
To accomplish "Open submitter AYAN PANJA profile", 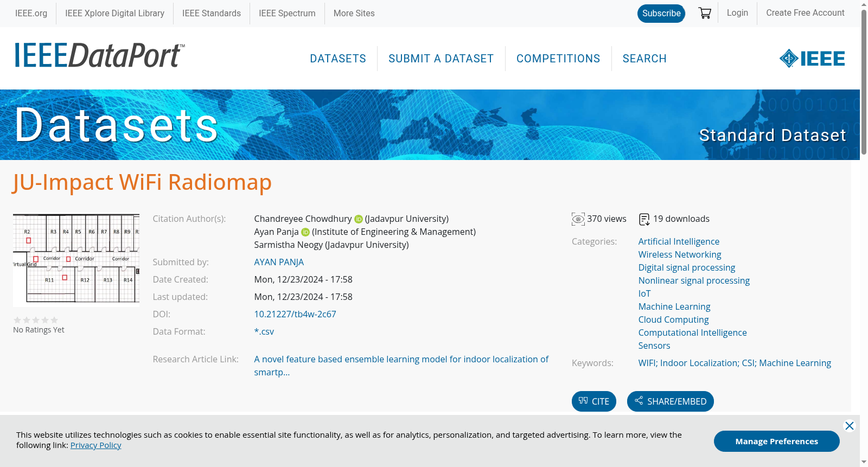I will click(x=279, y=263).
